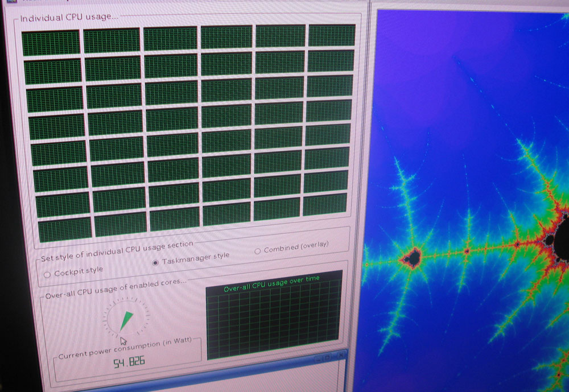
Task: Click 'Over-all CPU usage of enabled cores...' label
Action: (x=116, y=289)
